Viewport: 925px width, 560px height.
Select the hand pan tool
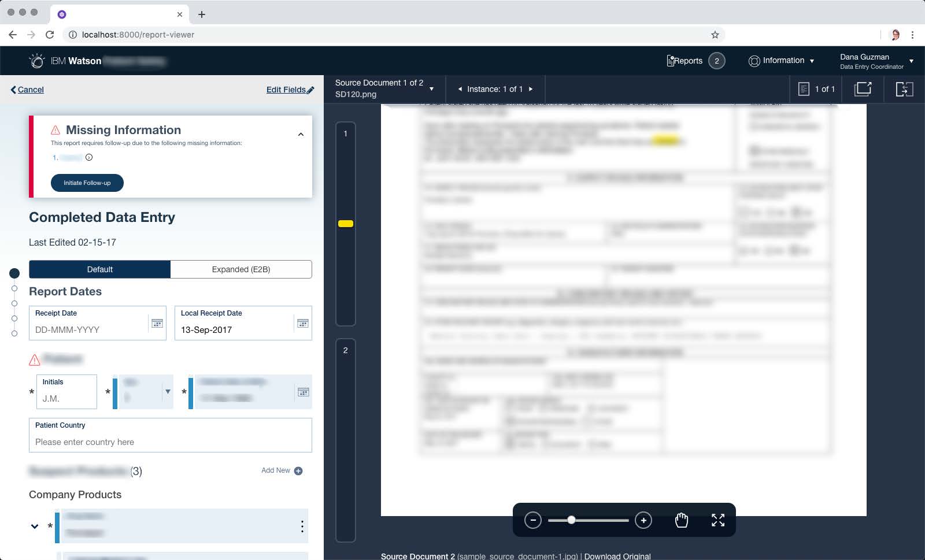(x=682, y=520)
